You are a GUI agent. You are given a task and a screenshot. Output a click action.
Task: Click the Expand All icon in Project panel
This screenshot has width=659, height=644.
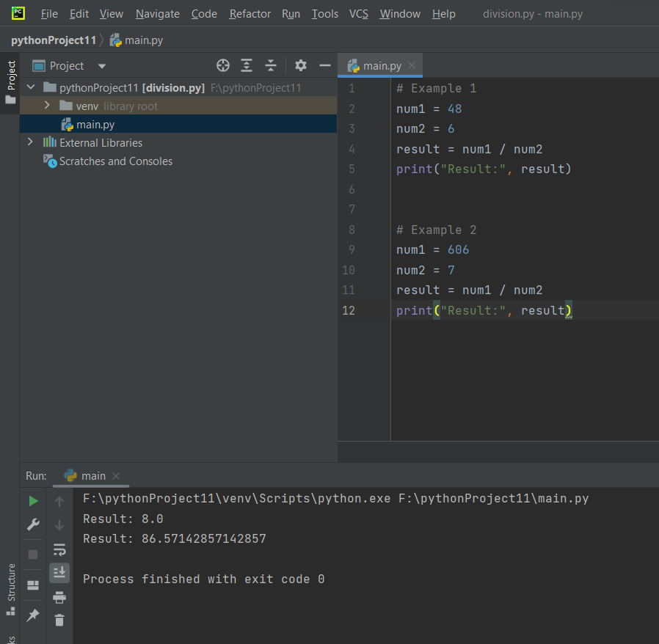coord(247,66)
